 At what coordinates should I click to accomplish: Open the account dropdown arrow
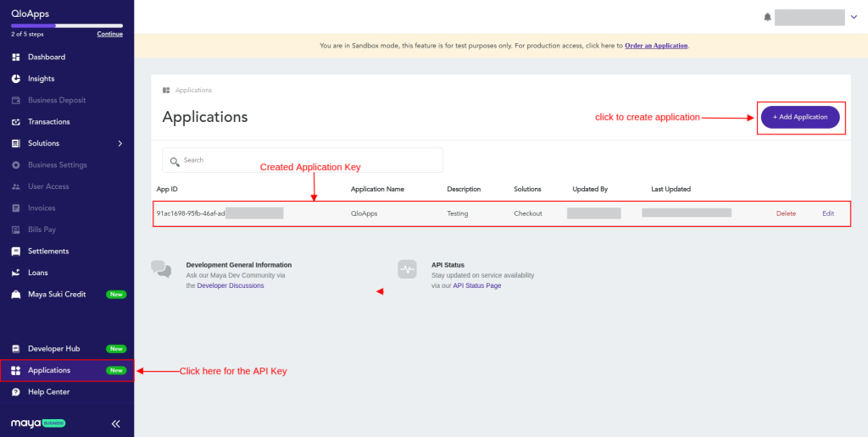pos(853,17)
